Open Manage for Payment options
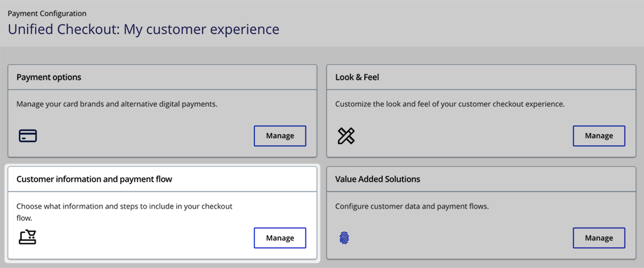Image resolution: width=644 pixels, height=268 pixels. click(280, 136)
